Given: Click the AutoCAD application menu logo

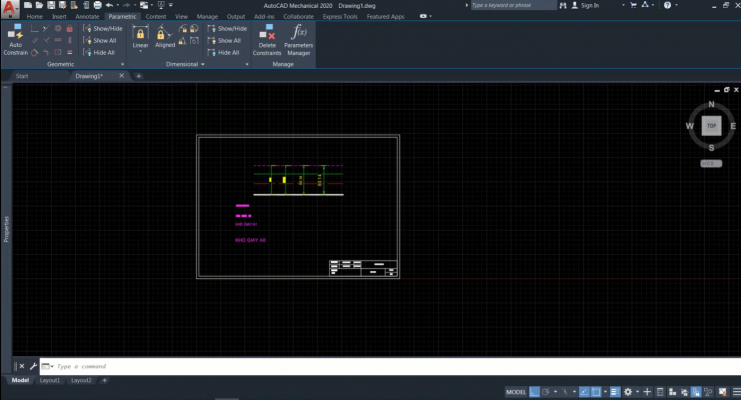Looking at the screenshot, I should point(9,8).
